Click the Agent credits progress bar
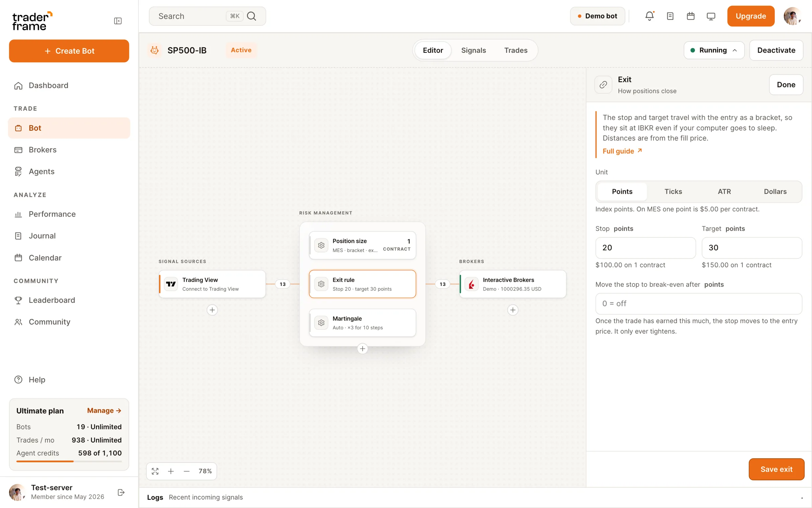 69,461
